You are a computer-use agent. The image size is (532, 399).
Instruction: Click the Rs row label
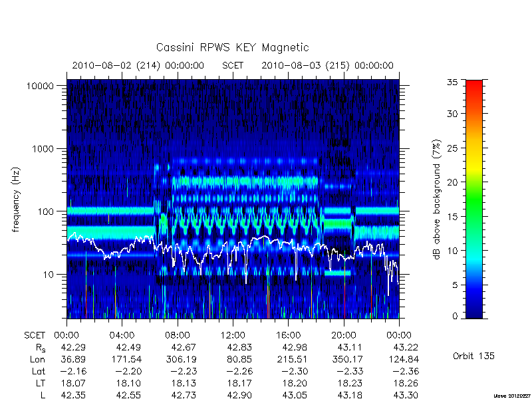[x=40, y=348]
